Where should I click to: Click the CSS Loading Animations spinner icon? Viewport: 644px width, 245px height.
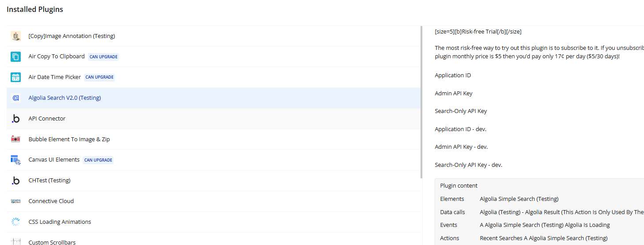click(16, 222)
